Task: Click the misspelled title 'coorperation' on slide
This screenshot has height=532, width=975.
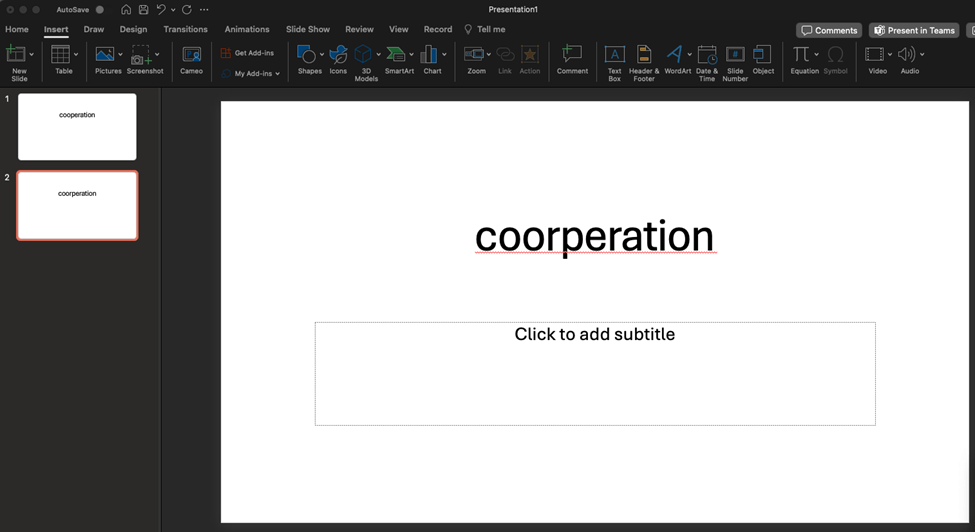Action: tap(594, 236)
